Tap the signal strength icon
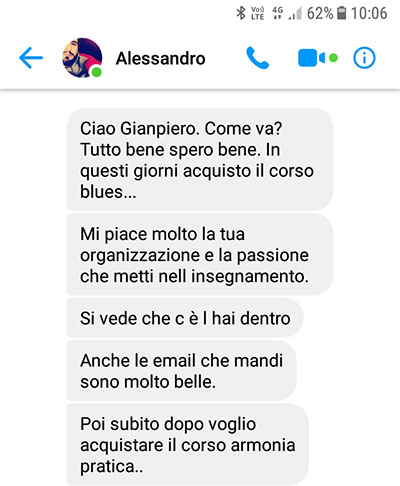 tap(295, 14)
